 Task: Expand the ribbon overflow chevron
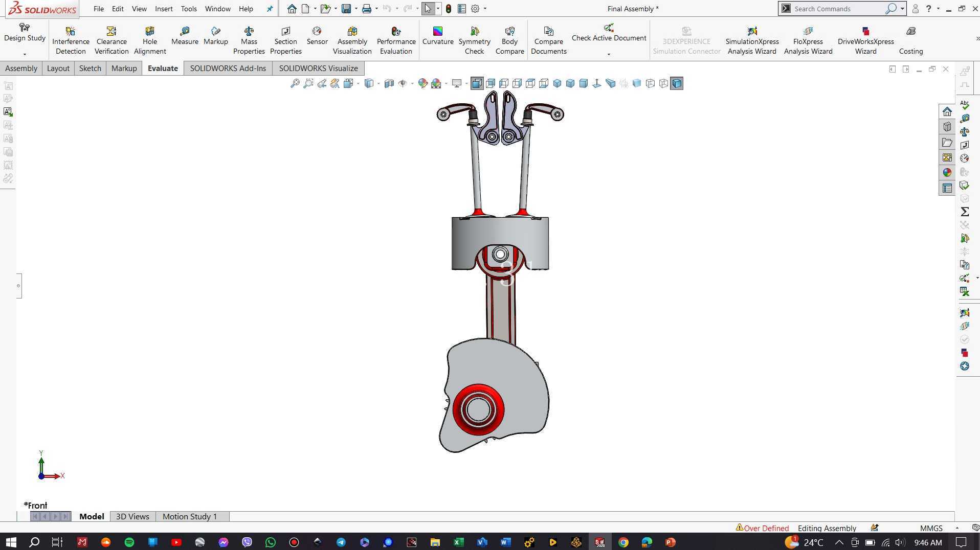click(977, 38)
